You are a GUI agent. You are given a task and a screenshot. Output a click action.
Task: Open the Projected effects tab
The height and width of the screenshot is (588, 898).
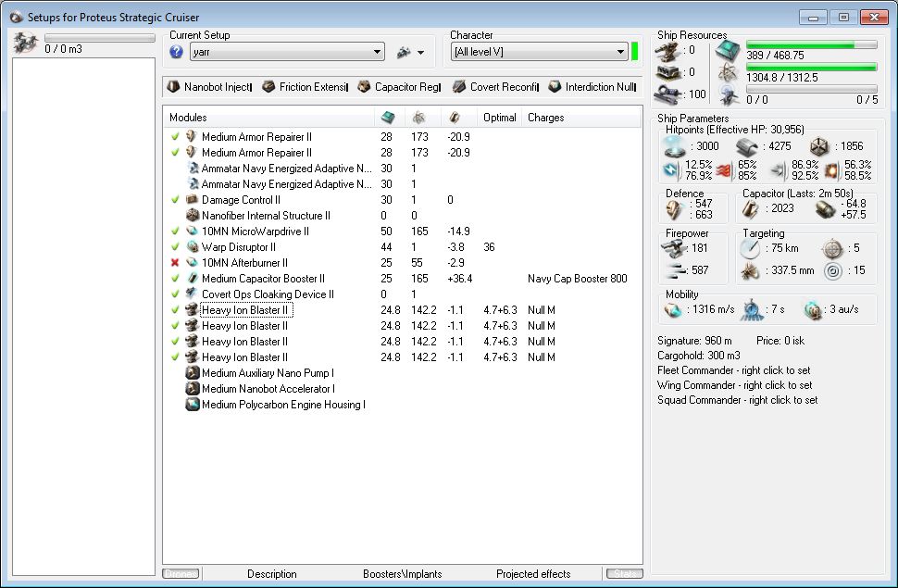(x=533, y=574)
